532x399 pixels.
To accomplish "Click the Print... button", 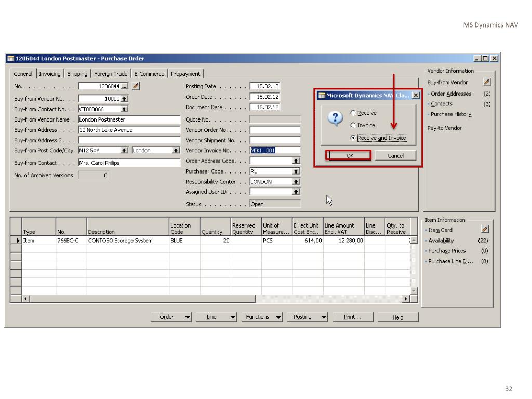I will click(353, 317).
